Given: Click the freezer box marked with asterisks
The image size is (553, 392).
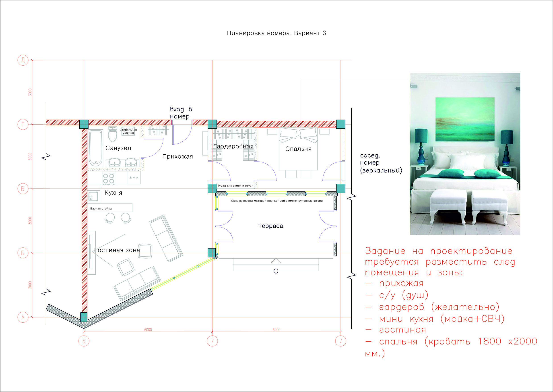Looking at the screenshot, I should (134, 178).
